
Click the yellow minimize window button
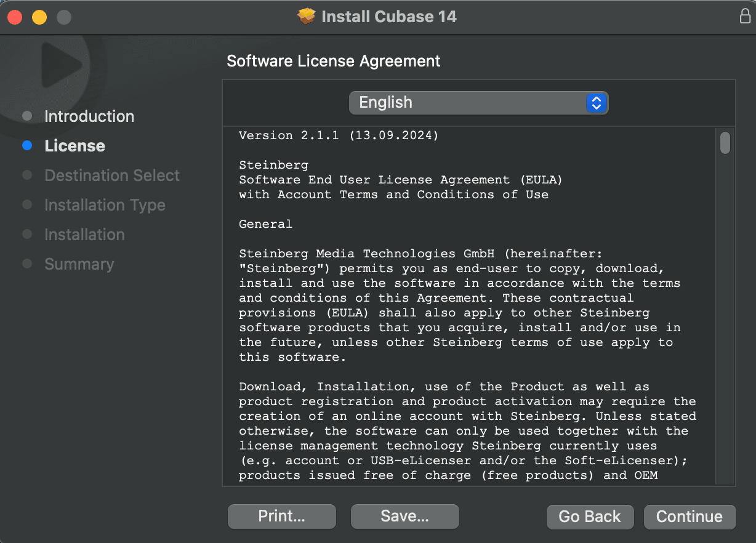click(39, 17)
